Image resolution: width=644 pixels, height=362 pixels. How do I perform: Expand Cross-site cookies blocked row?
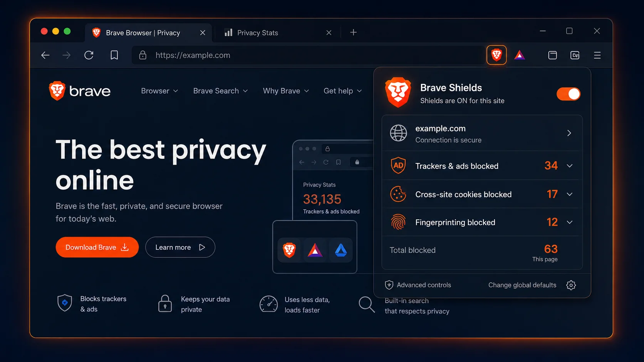(570, 194)
